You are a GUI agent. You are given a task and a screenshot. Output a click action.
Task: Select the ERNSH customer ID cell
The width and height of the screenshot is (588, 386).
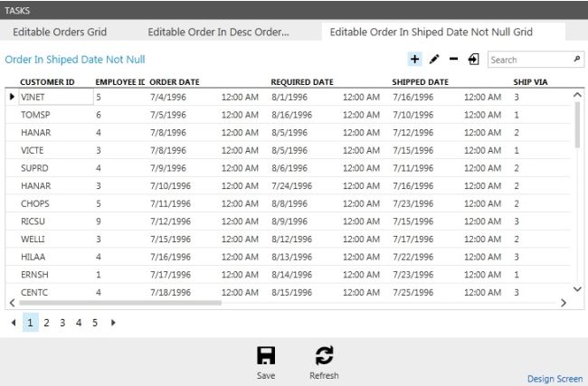pyautogui.click(x=34, y=274)
